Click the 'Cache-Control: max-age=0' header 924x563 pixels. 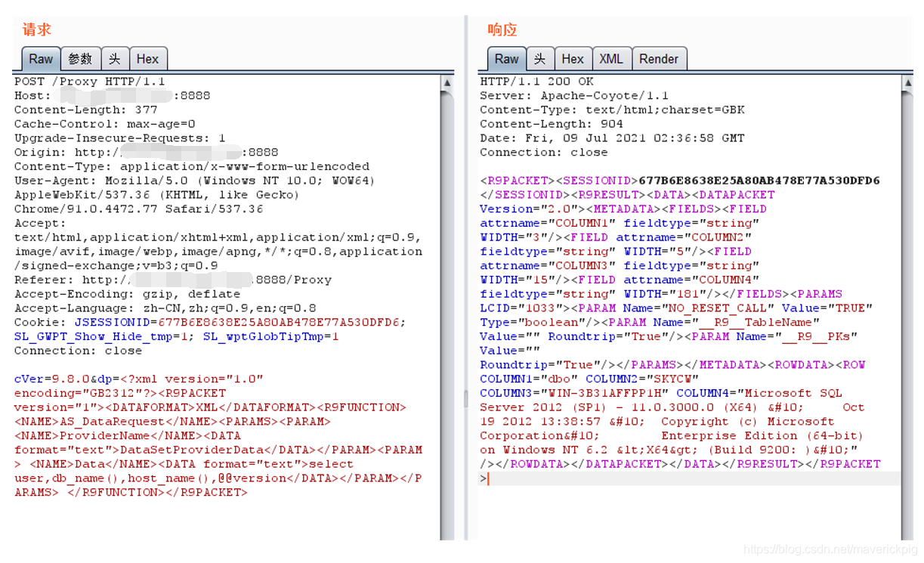105,124
